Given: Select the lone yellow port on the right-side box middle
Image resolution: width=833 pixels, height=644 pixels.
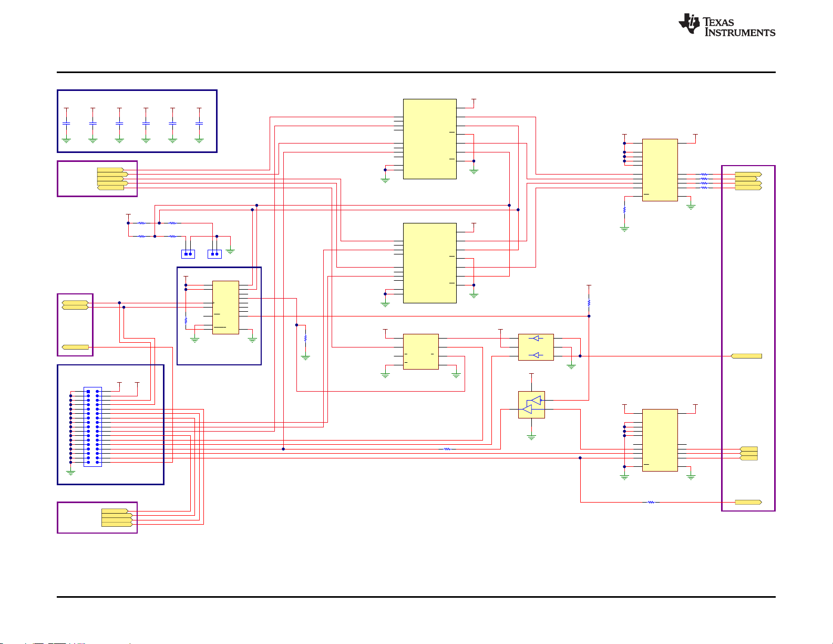Looking at the screenshot, I should coord(746,356).
